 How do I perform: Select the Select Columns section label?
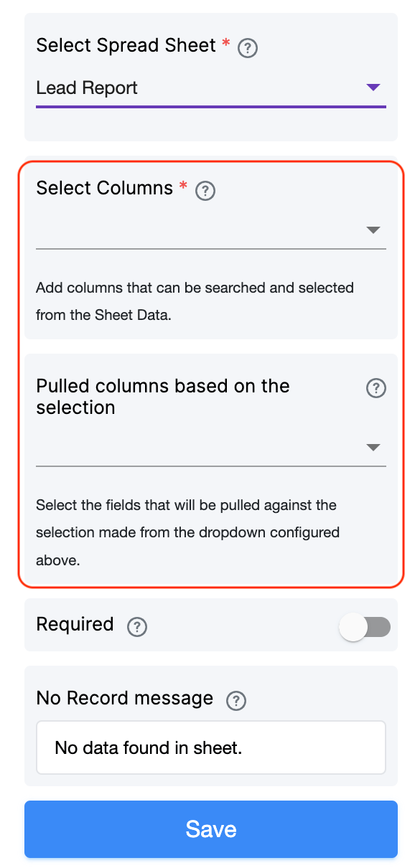tap(105, 188)
